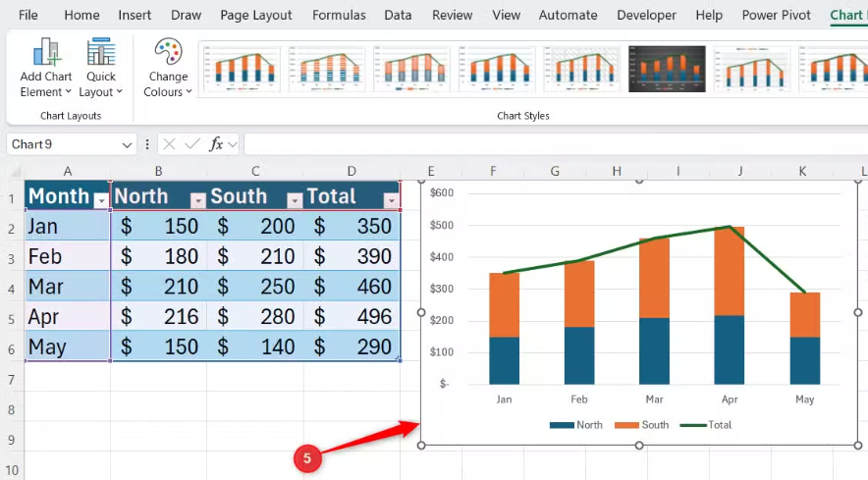Image resolution: width=868 pixels, height=480 pixels.
Task: Select cell with Total value 350
Action: click(352, 227)
